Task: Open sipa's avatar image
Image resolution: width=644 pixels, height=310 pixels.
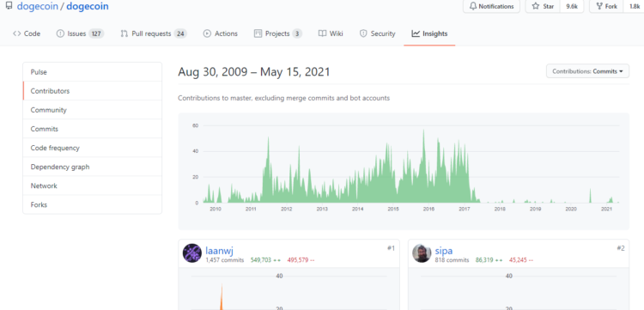Action: click(x=422, y=253)
